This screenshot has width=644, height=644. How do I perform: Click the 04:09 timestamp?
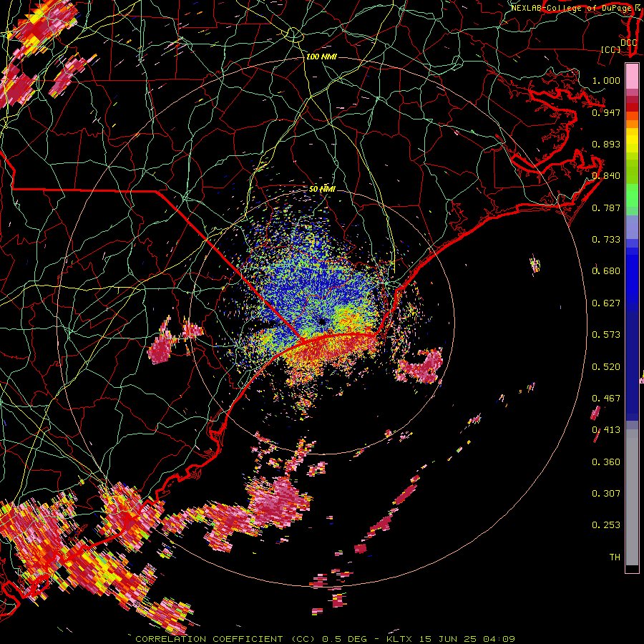[x=499, y=639]
